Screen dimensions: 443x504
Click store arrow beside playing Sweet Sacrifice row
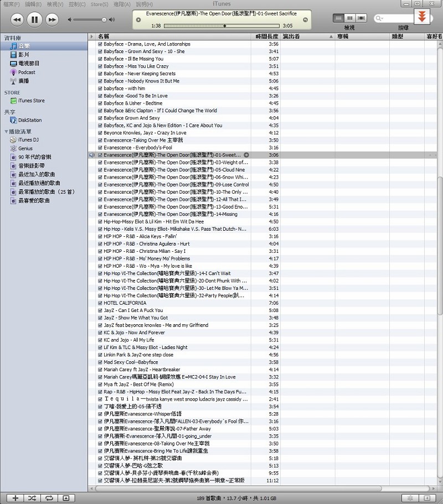(x=246, y=155)
